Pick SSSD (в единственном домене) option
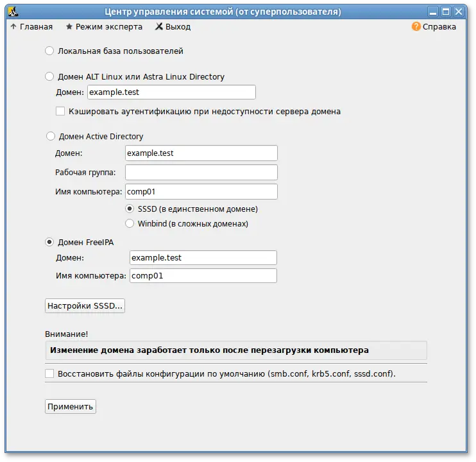Viewport: 476px width, 462px height. point(130,209)
